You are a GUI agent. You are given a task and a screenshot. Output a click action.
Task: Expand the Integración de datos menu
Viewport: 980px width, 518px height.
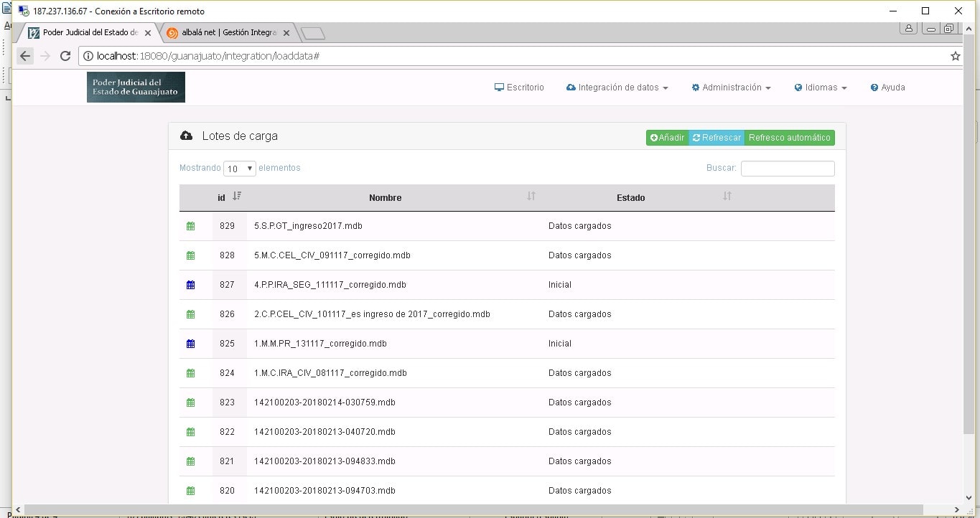617,88
